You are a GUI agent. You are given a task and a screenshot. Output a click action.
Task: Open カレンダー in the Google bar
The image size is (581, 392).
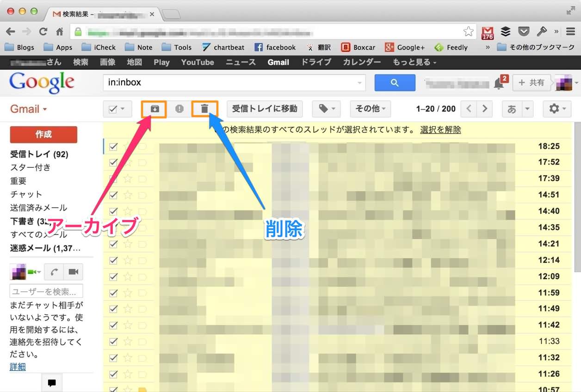pyautogui.click(x=362, y=62)
